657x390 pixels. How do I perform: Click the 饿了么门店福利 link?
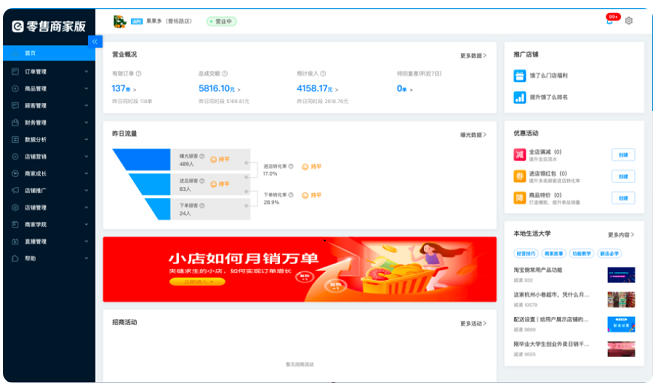point(548,76)
